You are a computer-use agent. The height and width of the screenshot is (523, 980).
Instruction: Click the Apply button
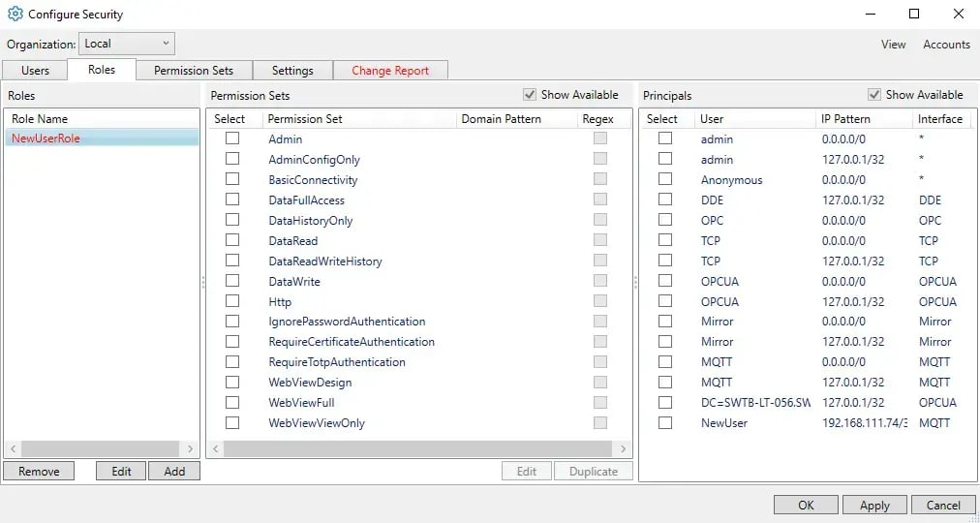(x=874, y=505)
